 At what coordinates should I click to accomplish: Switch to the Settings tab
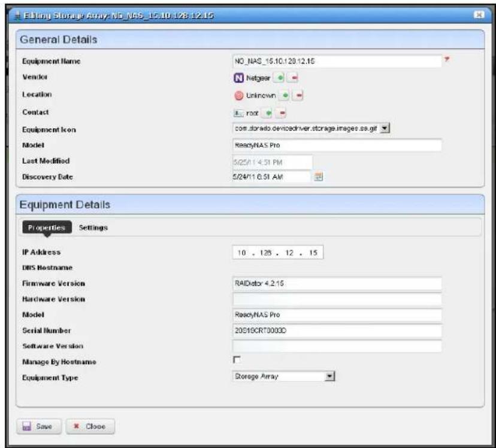pyautogui.click(x=93, y=228)
